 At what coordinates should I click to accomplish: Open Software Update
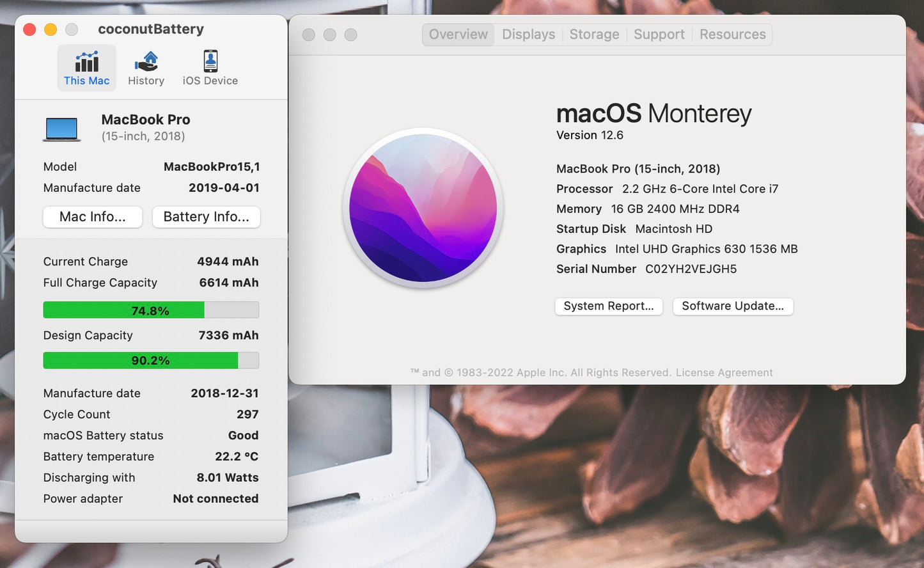pyautogui.click(x=733, y=306)
